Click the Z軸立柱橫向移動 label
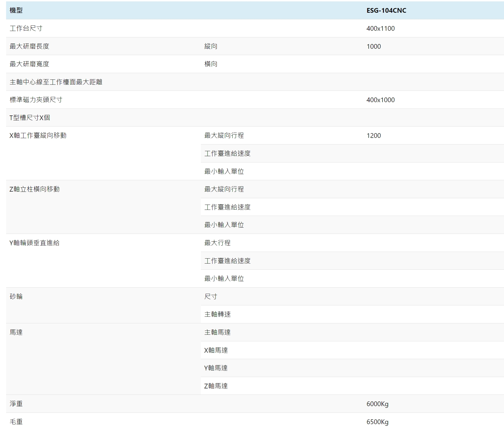This screenshot has height=428, width=504. coord(35,189)
